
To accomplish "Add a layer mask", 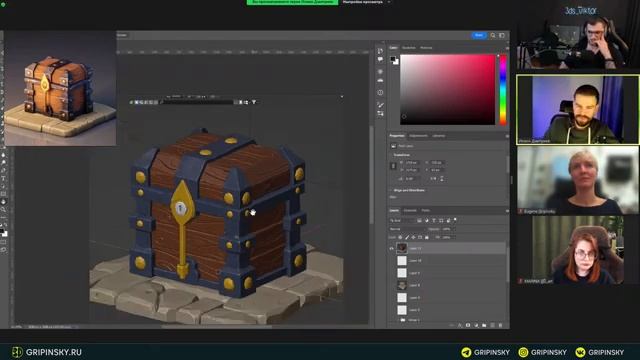I will 468,325.
